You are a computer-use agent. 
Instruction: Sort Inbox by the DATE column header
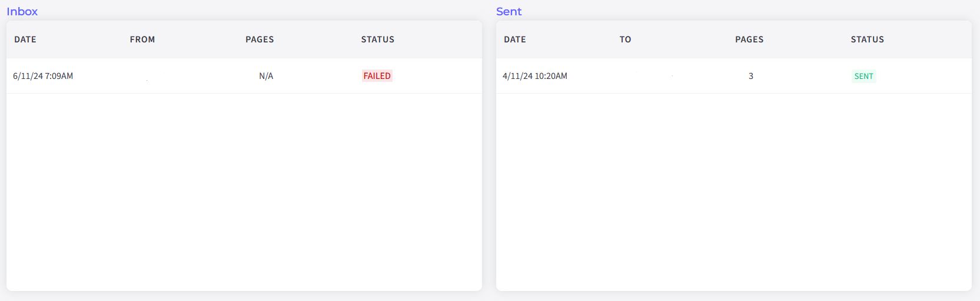click(x=25, y=39)
